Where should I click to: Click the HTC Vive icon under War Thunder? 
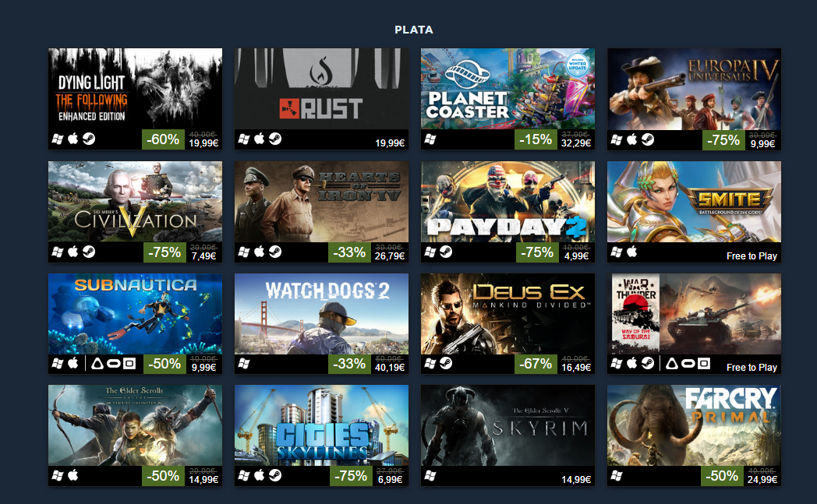tap(672, 364)
